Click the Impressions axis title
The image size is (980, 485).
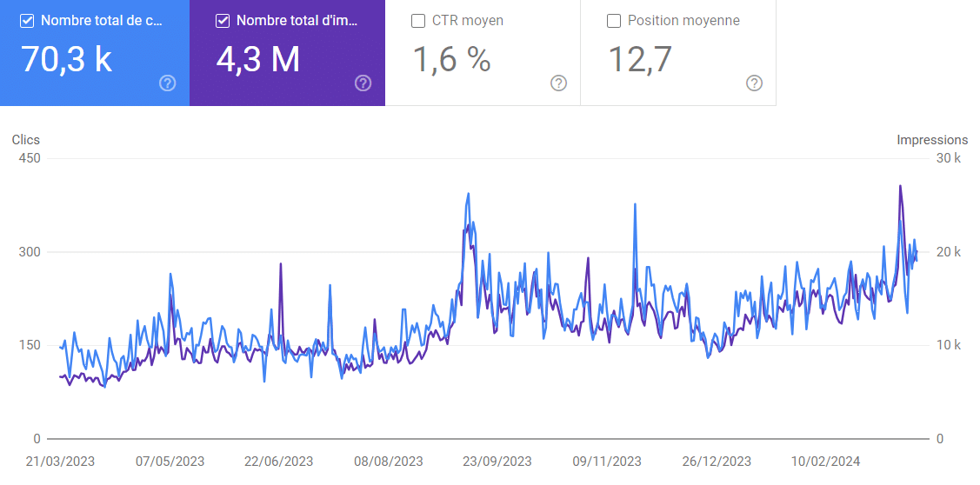(932, 140)
